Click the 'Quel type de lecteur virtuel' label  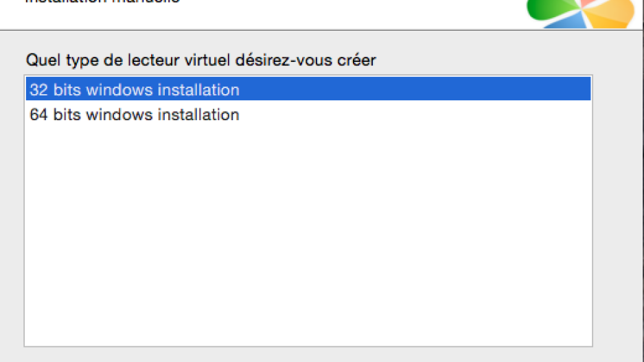click(x=200, y=60)
